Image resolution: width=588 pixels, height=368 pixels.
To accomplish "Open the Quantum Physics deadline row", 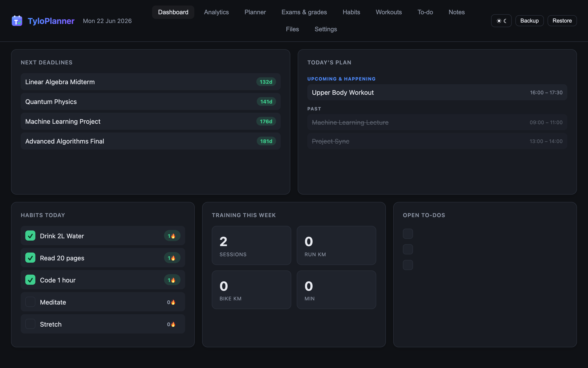I will (x=151, y=101).
